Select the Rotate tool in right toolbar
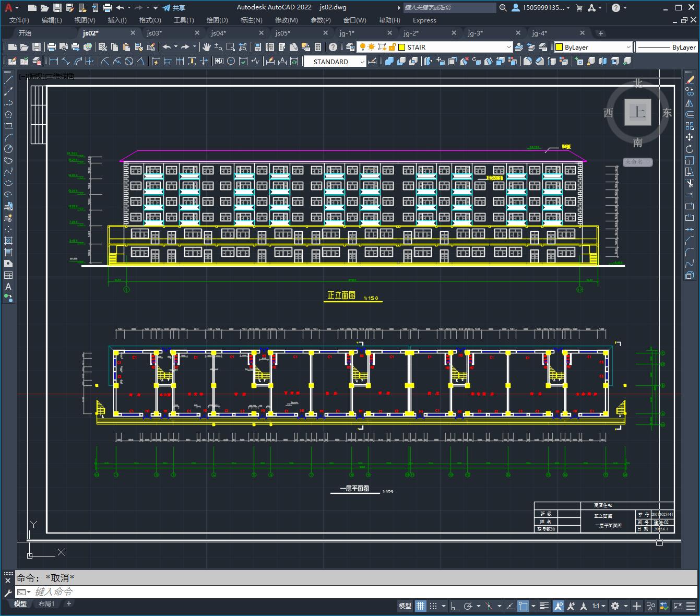The width and height of the screenshot is (700, 616). pyautogui.click(x=690, y=149)
